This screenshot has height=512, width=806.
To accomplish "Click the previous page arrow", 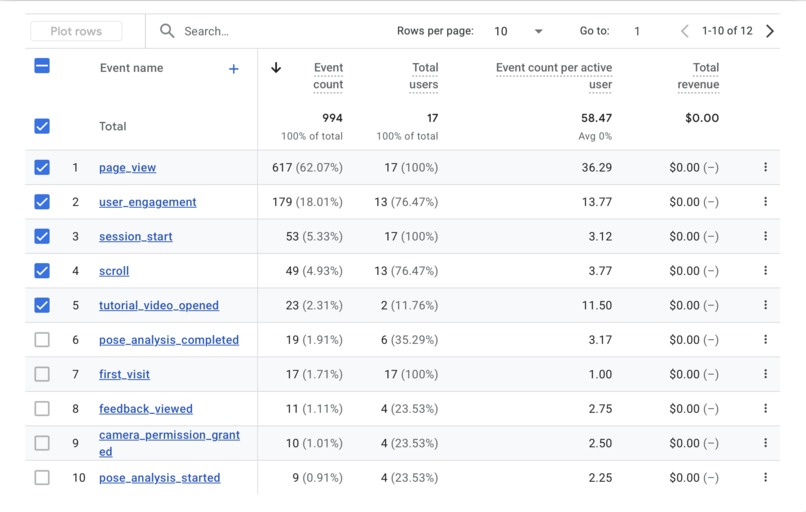I will tap(685, 31).
